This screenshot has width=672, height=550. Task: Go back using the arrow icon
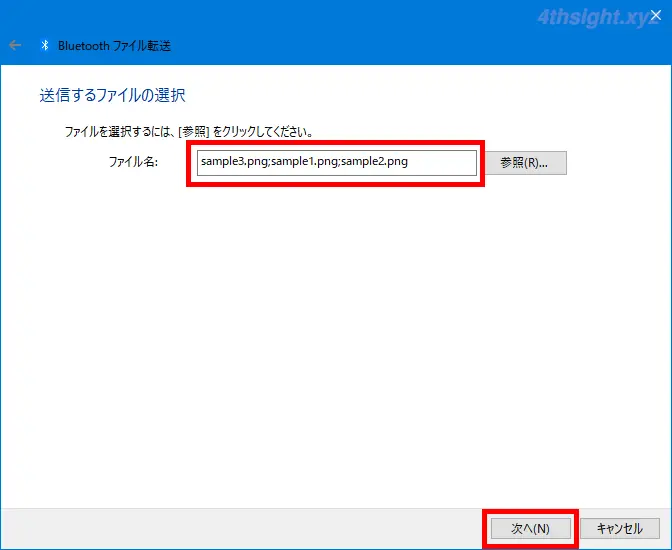15,45
